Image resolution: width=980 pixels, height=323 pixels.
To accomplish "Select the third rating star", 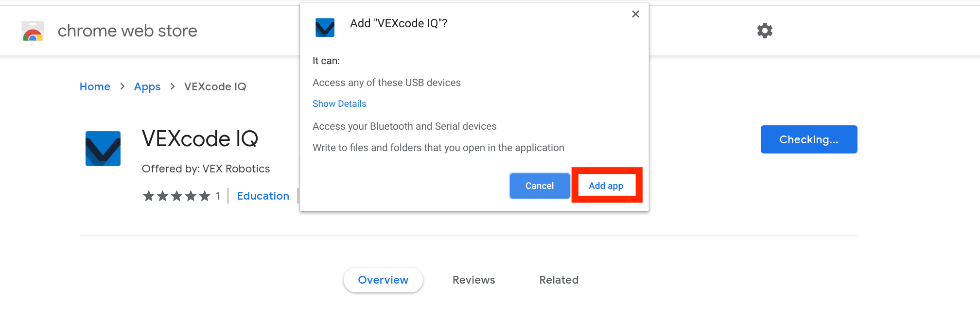I will pyautogui.click(x=177, y=196).
